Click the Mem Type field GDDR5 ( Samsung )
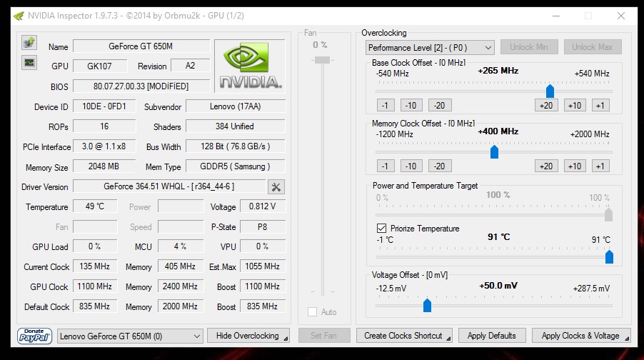The image size is (644, 360). [236, 166]
